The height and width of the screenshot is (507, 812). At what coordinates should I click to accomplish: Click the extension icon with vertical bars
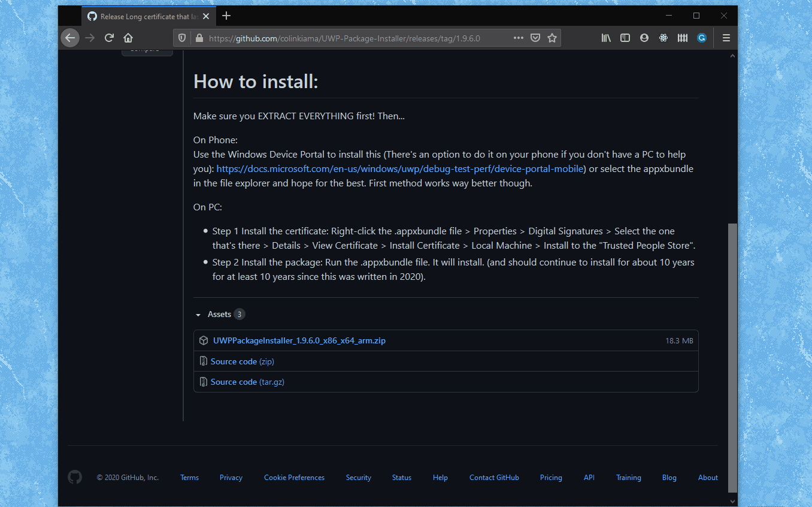click(x=683, y=38)
